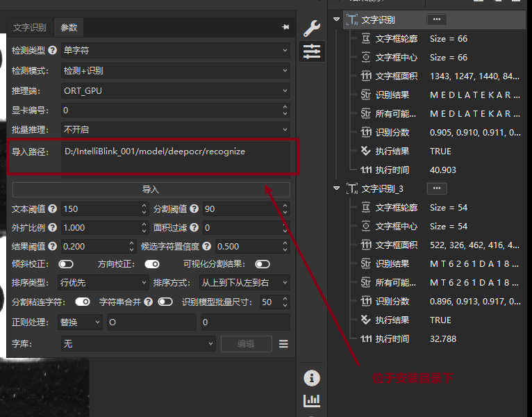Image resolution: width=532 pixels, height=417 pixels.
Task: Switch to the 文字识别 tab
Action: [30, 28]
